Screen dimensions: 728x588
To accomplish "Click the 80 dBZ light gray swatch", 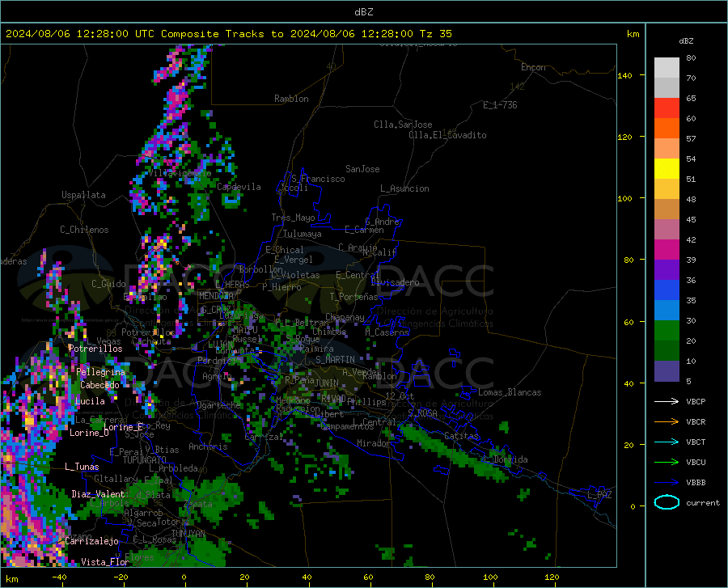I will [667, 68].
